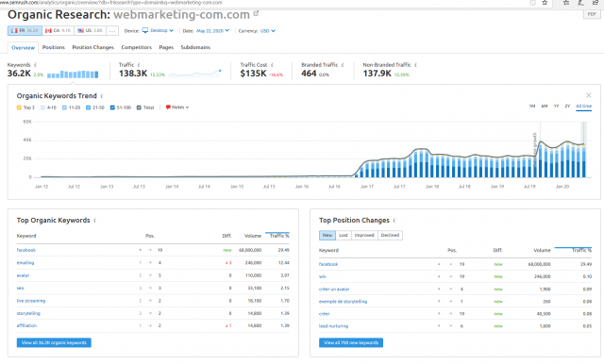Open the facebook keyword link in Top Organic Keywords

click(26, 250)
